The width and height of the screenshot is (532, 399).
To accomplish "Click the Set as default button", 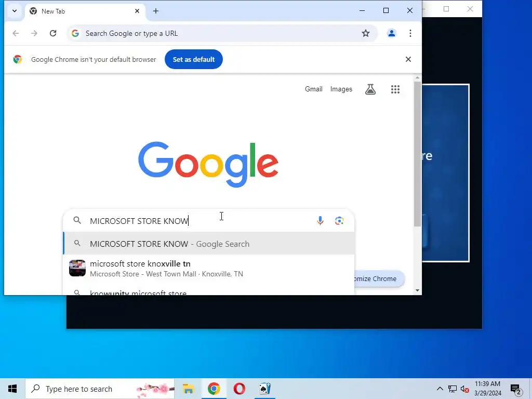I will click(x=194, y=59).
